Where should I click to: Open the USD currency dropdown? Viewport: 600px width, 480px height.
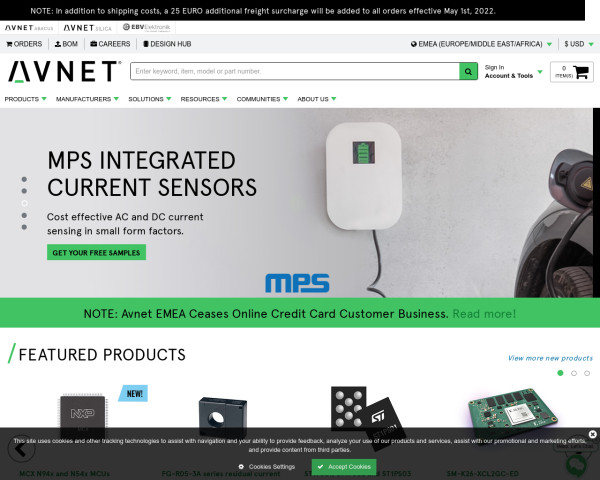click(x=579, y=44)
